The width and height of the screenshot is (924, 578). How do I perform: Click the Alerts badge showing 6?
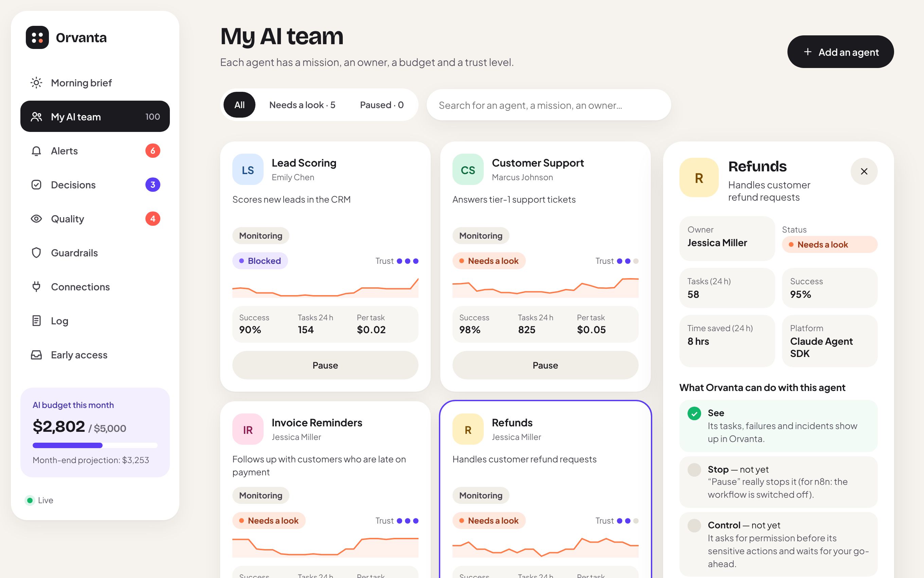(153, 151)
